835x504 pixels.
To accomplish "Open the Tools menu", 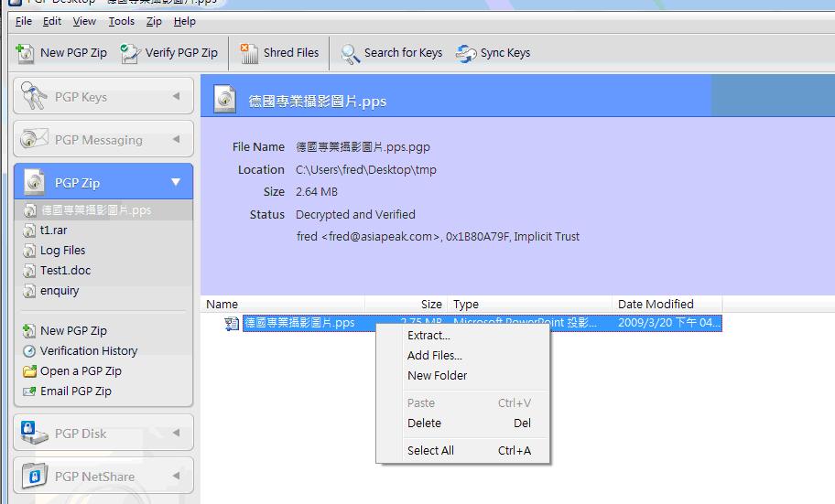I will point(121,21).
